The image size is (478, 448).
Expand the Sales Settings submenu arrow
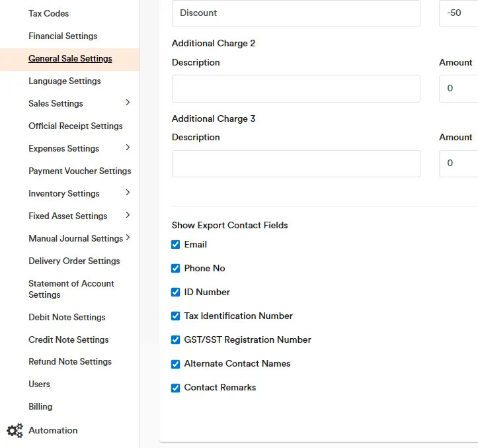128,103
